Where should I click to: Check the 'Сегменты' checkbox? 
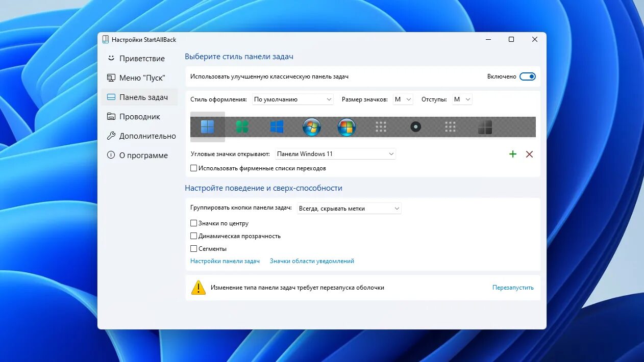(193, 248)
